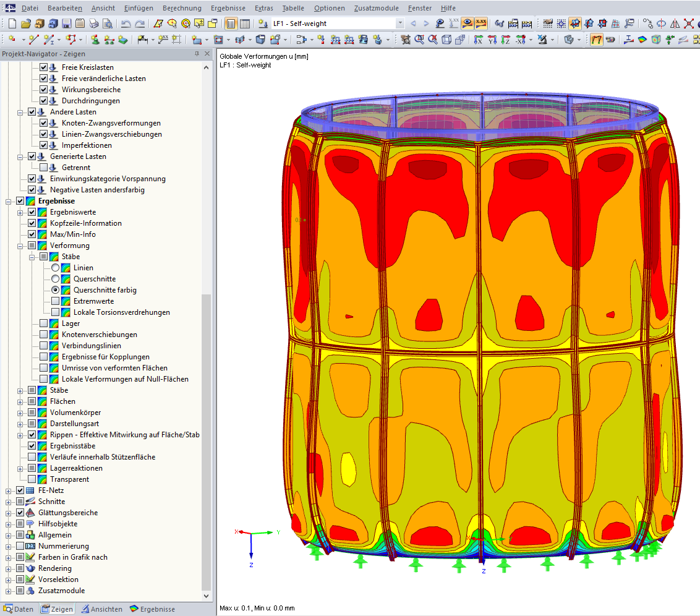Click the Print icon in the toolbar
The width and height of the screenshot is (700, 616).
[x=94, y=24]
